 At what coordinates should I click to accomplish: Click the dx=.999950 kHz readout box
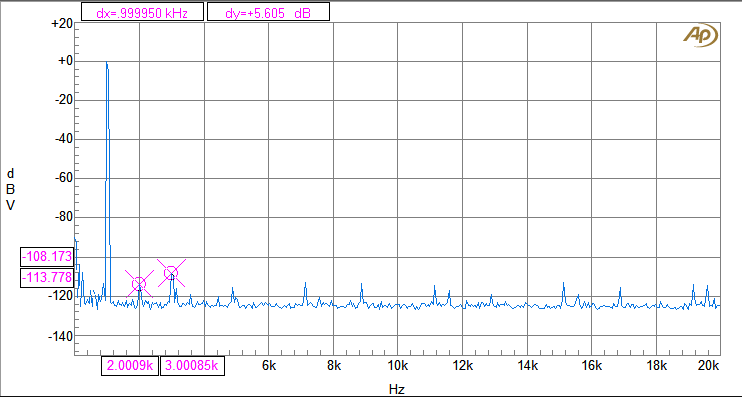point(142,12)
